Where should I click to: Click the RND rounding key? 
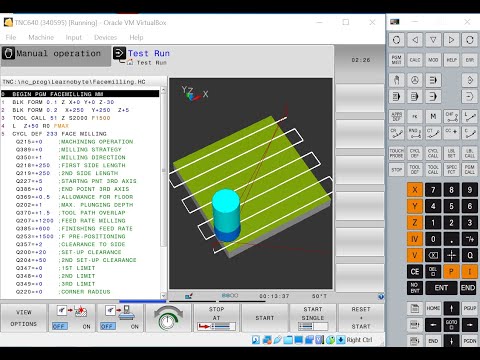click(x=415, y=133)
